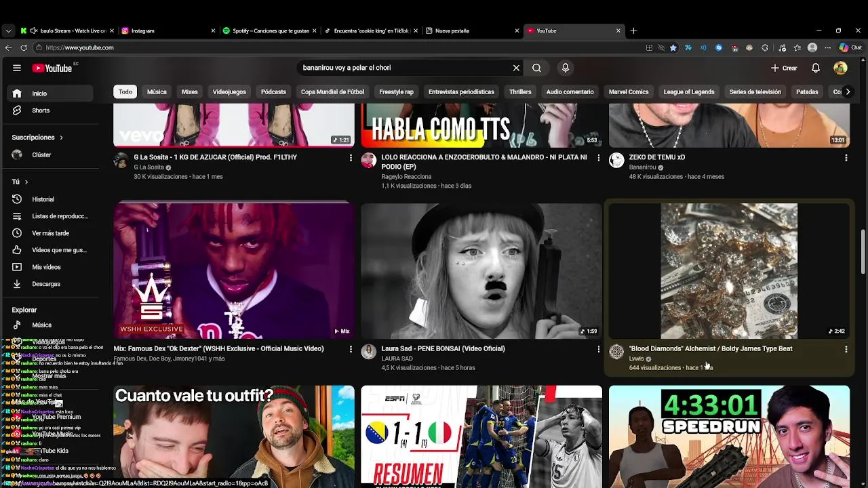Expand the Suscripciones section
This screenshot has height=488, width=868.
(37, 138)
